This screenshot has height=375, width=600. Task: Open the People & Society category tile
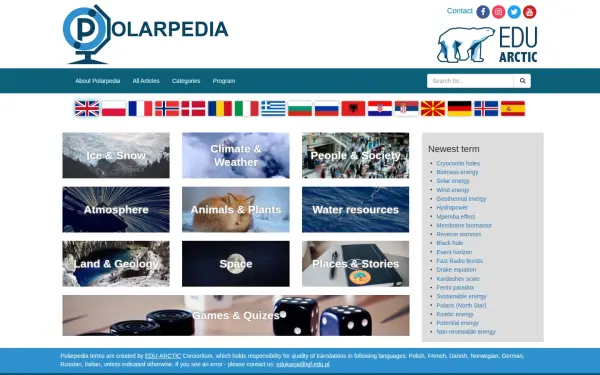[355, 155]
